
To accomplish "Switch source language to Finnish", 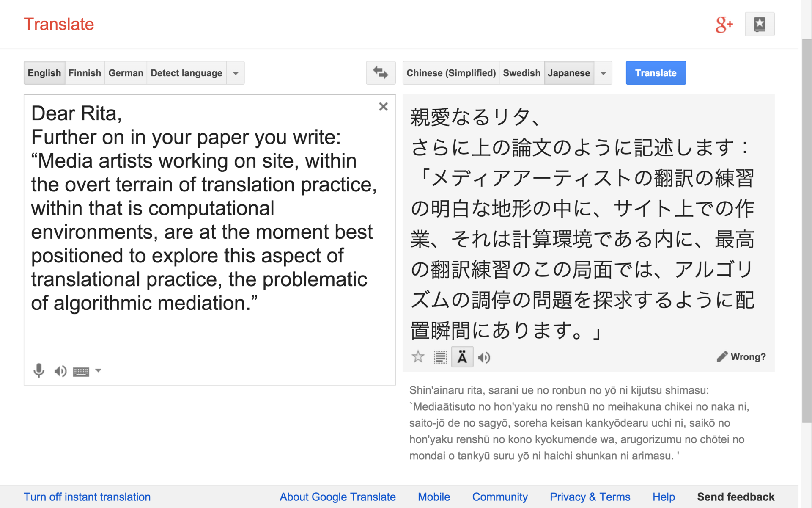I will click(x=85, y=73).
